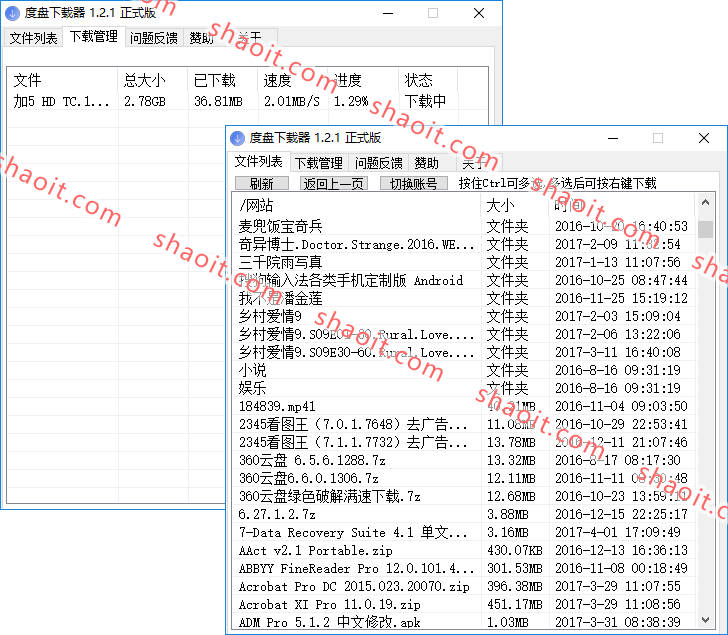The width and height of the screenshot is (728, 635).
Task: Click the 刷新 button
Action: pyautogui.click(x=262, y=184)
